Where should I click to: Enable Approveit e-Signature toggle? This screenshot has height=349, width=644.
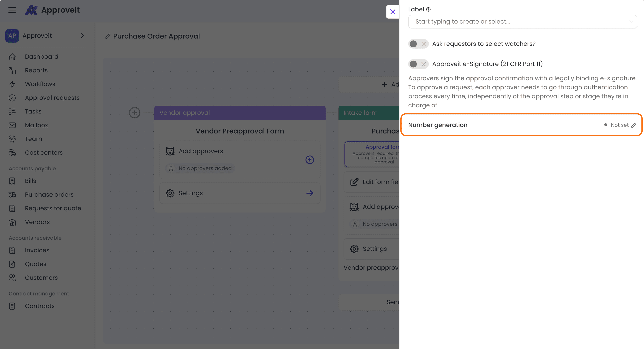(x=418, y=64)
